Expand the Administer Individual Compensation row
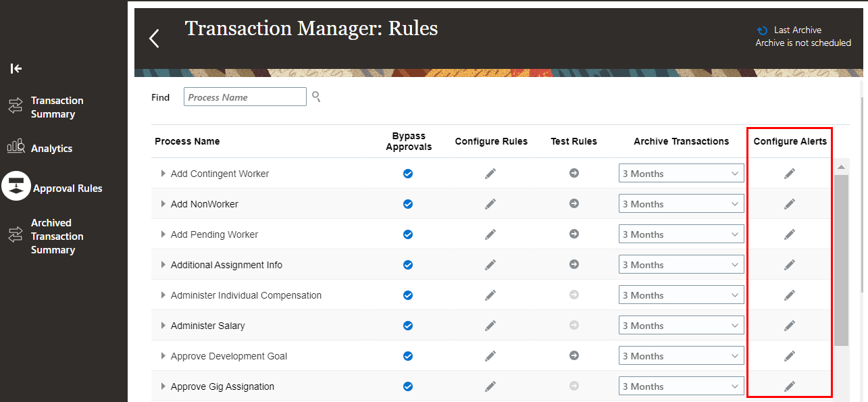The image size is (868, 402). [x=163, y=295]
